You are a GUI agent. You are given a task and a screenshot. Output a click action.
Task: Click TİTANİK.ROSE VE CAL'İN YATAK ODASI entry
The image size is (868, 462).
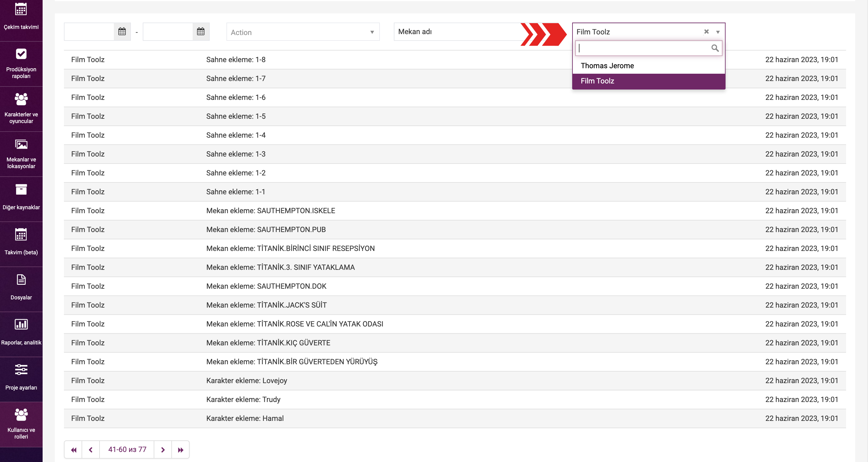[x=295, y=324]
